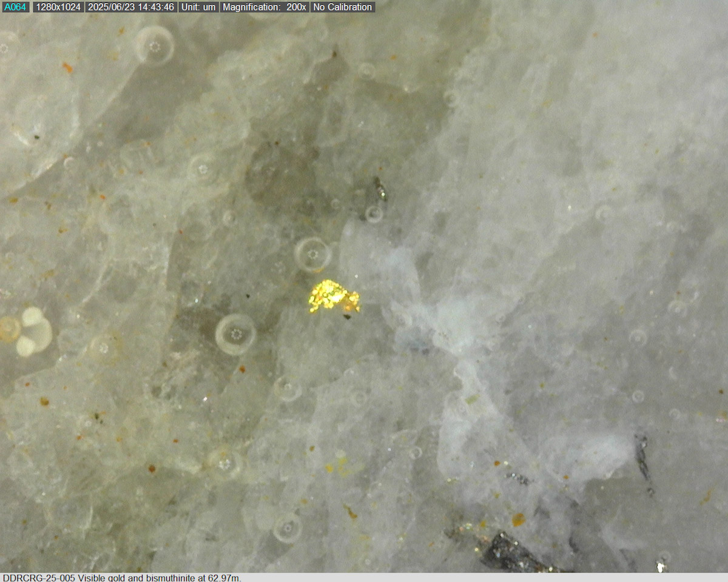Click the large bubble left of the gold grain
The height and width of the screenshot is (582, 728).
point(235,334)
